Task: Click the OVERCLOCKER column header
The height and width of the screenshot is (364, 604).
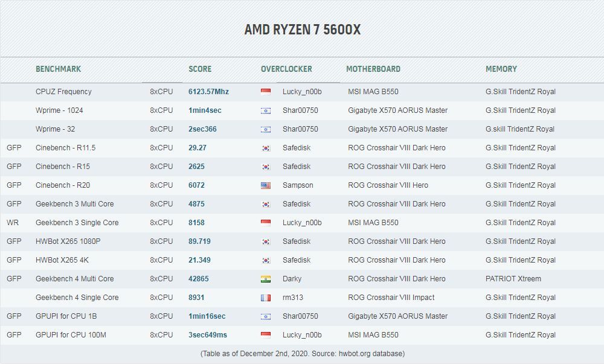Action: click(286, 69)
